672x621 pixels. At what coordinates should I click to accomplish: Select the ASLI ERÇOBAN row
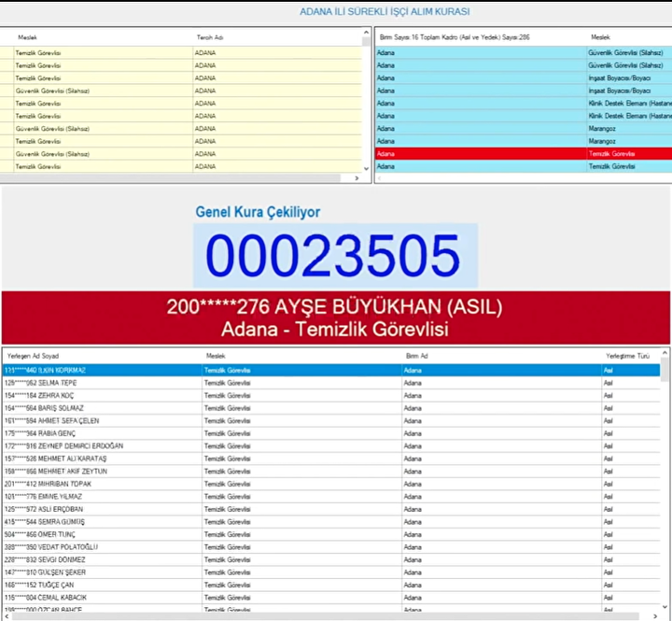point(331,509)
